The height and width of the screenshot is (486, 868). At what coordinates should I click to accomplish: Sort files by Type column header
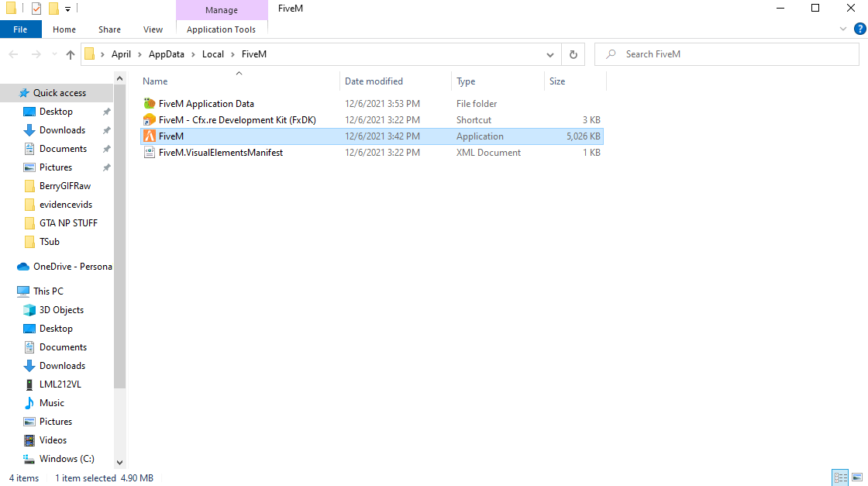pos(498,81)
